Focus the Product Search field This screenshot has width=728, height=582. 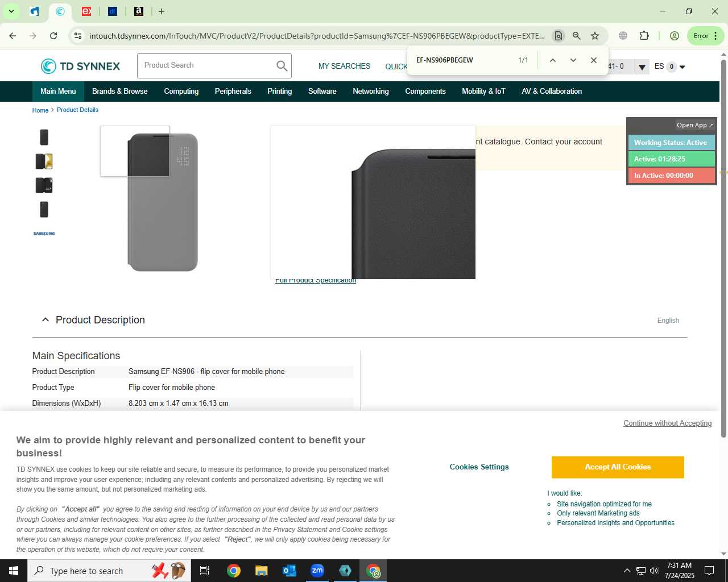(206, 66)
